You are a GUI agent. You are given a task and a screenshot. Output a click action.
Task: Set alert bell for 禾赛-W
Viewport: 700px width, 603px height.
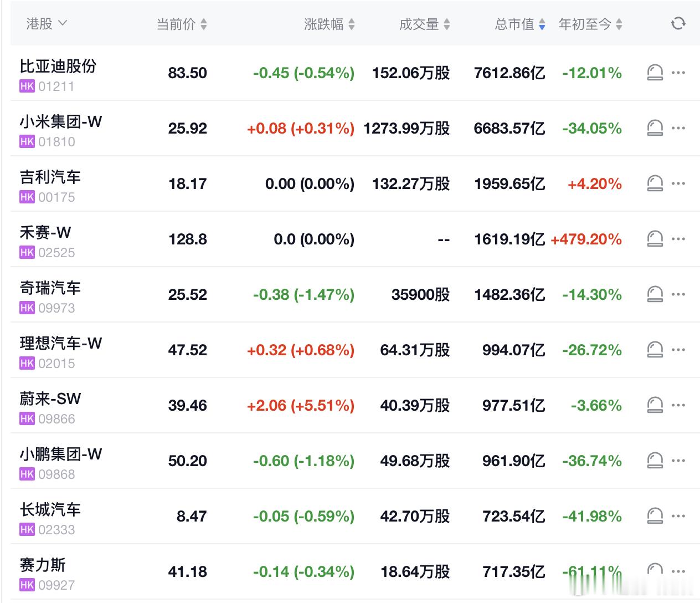(x=655, y=239)
